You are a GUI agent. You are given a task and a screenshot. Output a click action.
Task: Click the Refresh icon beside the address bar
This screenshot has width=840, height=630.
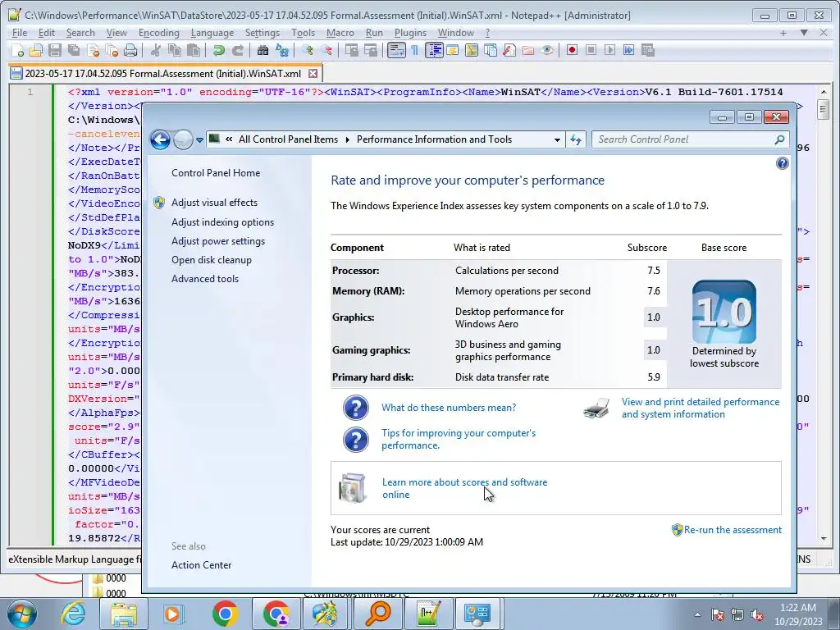click(x=576, y=139)
